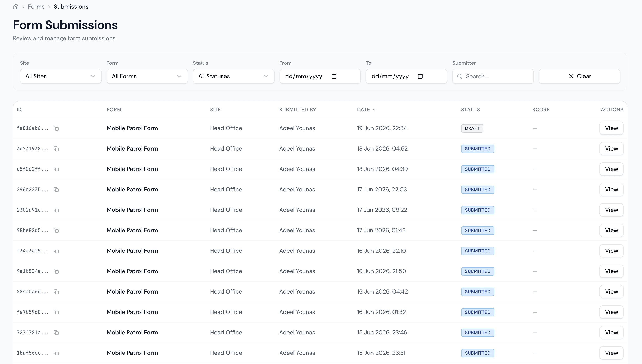
Task: Copy ID 9a1b534e using copy icon
Action: (x=56, y=271)
